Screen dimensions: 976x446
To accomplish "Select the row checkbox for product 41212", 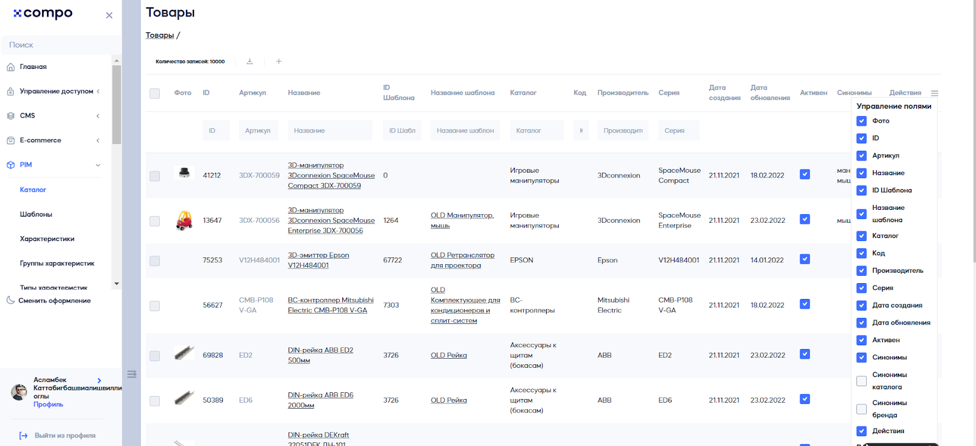I will pyautogui.click(x=154, y=176).
